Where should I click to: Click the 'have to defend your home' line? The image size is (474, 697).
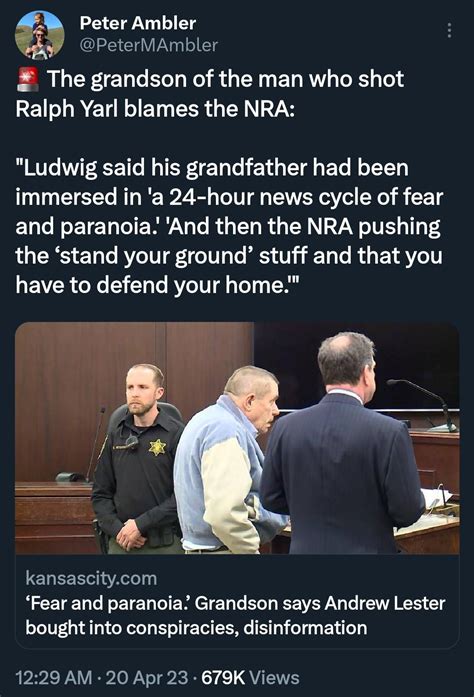(159, 285)
